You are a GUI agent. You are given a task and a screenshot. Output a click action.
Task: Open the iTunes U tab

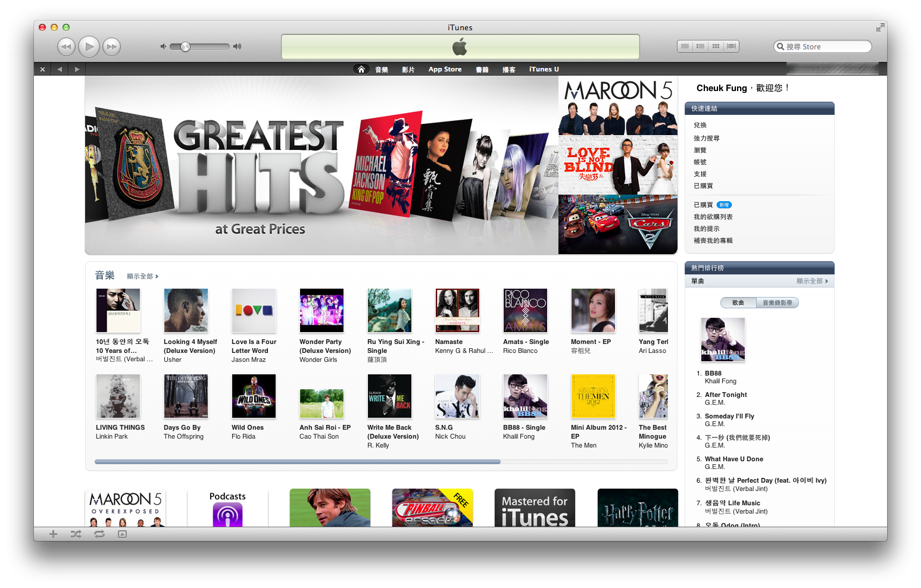click(544, 69)
